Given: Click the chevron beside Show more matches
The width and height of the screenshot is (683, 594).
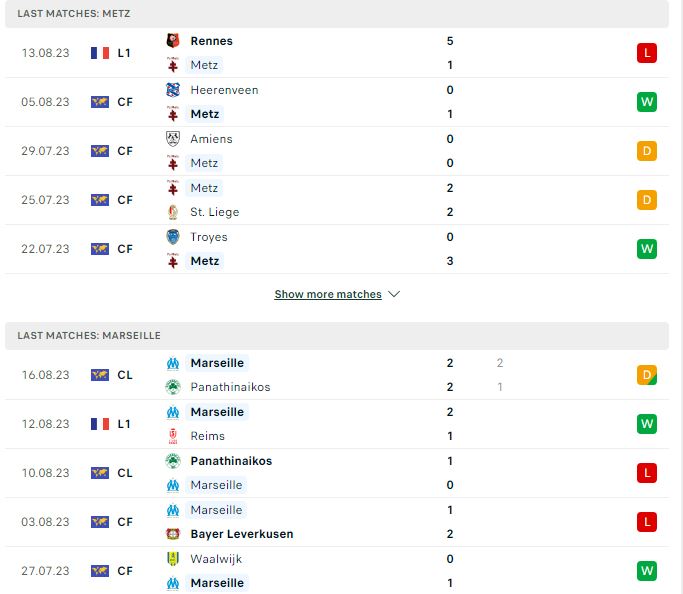Looking at the screenshot, I should click(394, 294).
